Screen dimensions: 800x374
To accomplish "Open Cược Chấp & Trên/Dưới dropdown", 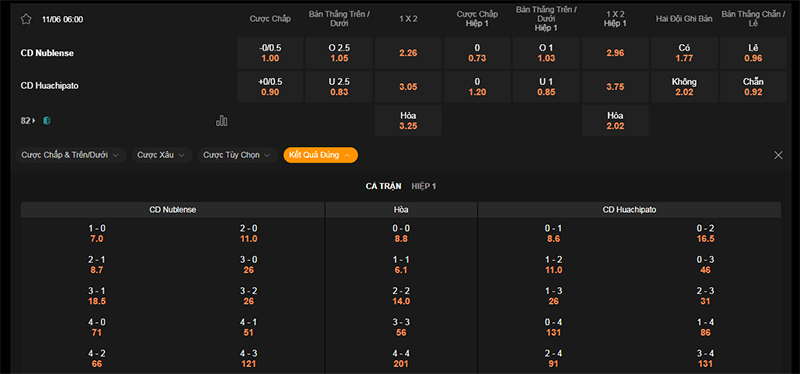I will (x=70, y=155).
